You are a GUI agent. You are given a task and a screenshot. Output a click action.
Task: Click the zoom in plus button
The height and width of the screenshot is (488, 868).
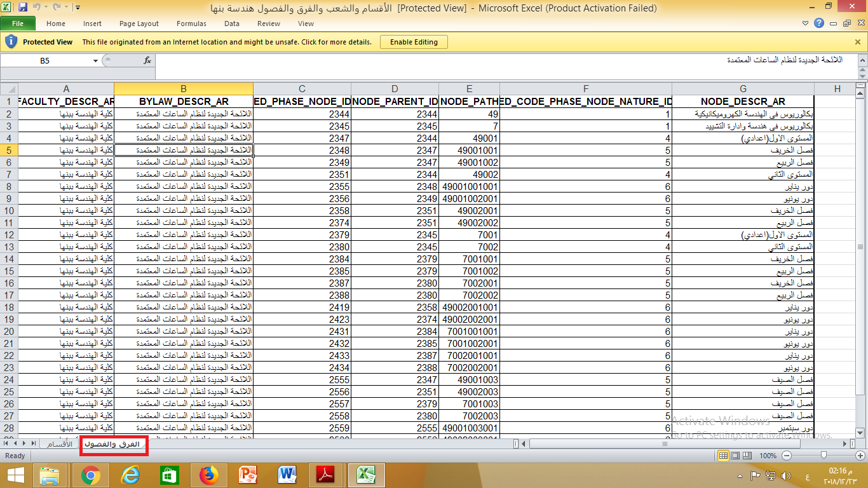click(860, 456)
